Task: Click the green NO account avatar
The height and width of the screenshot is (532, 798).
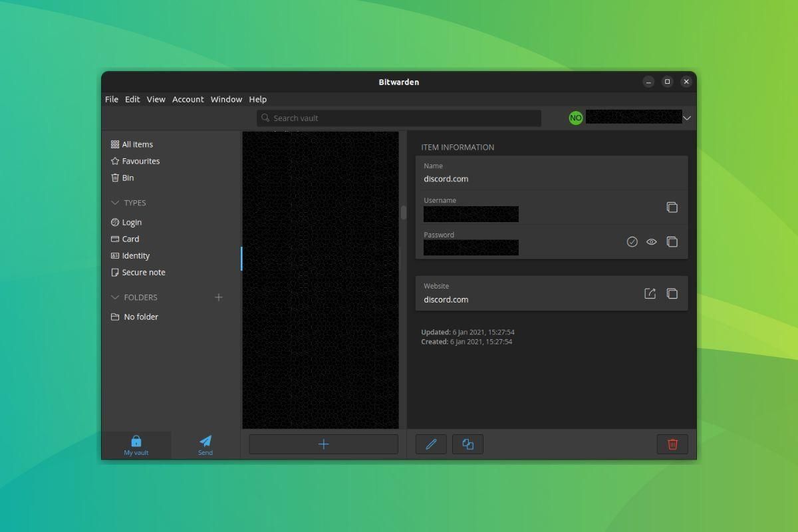Action: point(576,118)
